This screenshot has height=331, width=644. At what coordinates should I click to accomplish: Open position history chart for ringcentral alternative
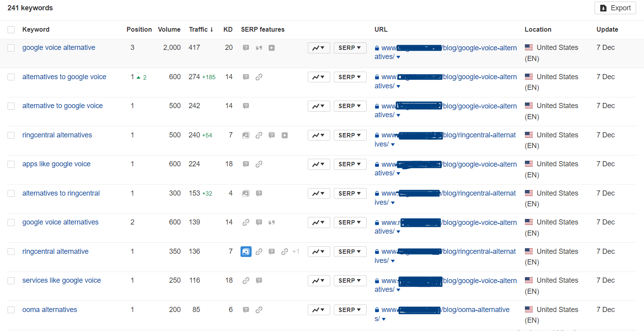(x=319, y=251)
